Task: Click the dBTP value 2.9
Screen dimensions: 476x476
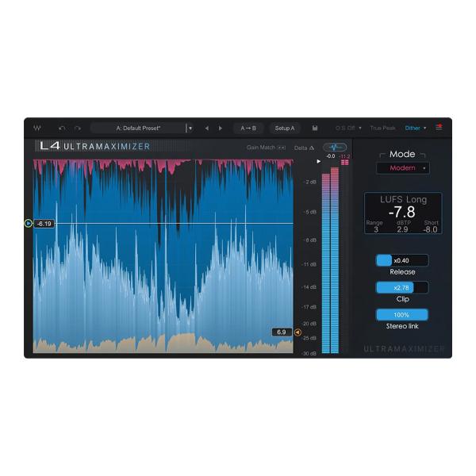Action: click(402, 229)
